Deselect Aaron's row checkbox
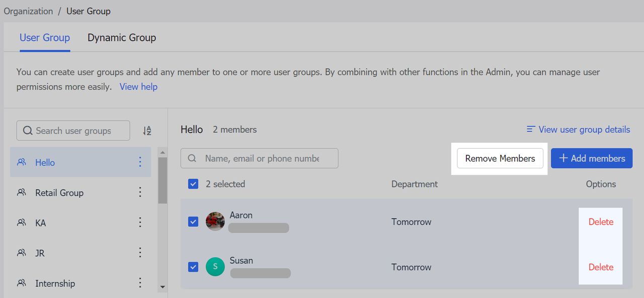Image resolution: width=644 pixels, height=298 pixels. coord(193,222)
